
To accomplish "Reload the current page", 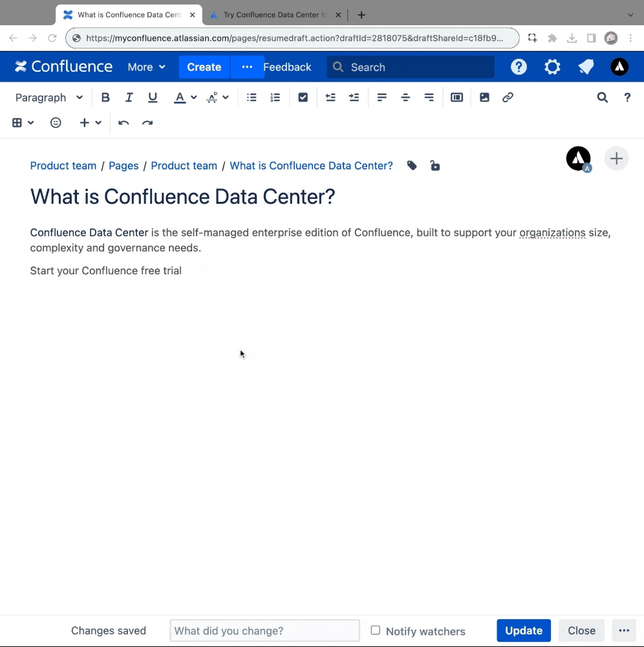I will [x=52, y=38].
